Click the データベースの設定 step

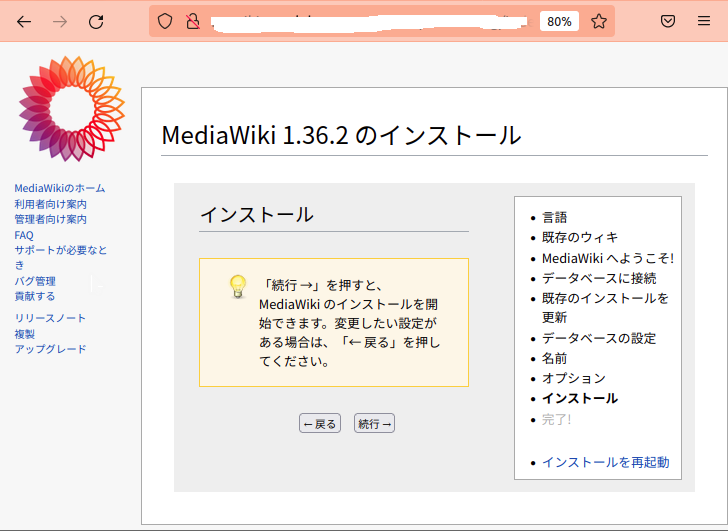coord(599,338)
